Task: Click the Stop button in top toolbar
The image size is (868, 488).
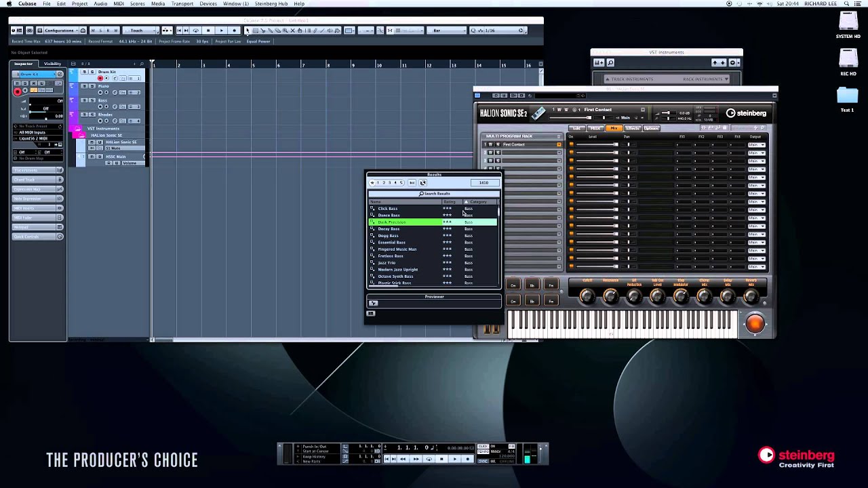Action: click(x=208, y=30)
